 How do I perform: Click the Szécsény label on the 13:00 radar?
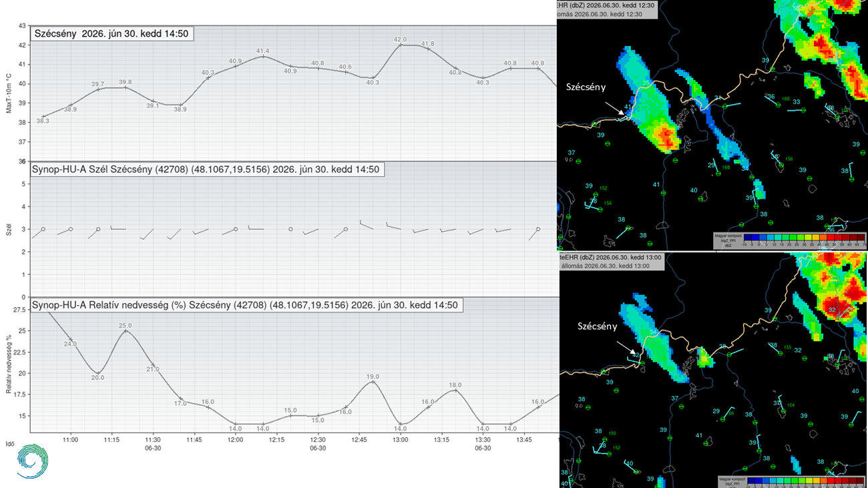click(x=598, y=327)
